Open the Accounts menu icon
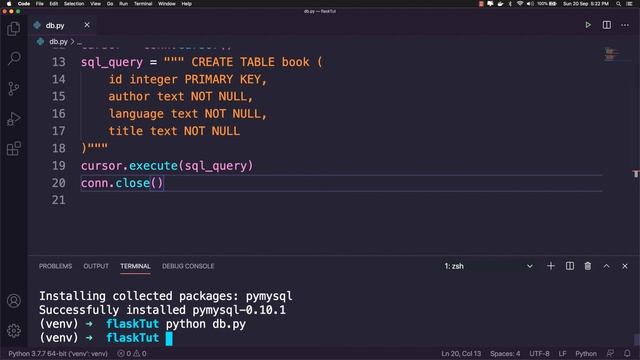The width and height of the screenshot is (640, 360). [14, 301]
